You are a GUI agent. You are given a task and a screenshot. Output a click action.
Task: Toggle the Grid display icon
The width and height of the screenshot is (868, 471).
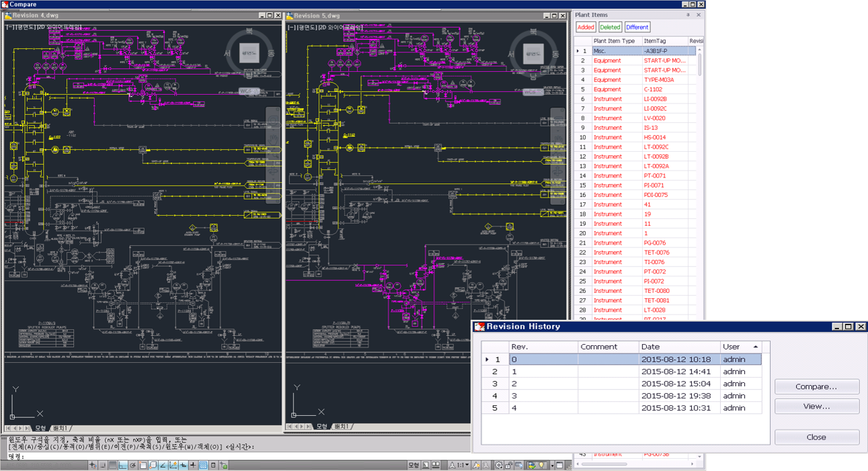click(x=112, y=464)
